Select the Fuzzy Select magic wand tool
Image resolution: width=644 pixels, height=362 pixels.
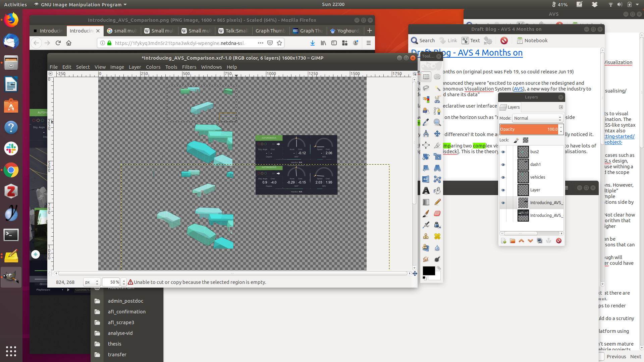(437, 88)
